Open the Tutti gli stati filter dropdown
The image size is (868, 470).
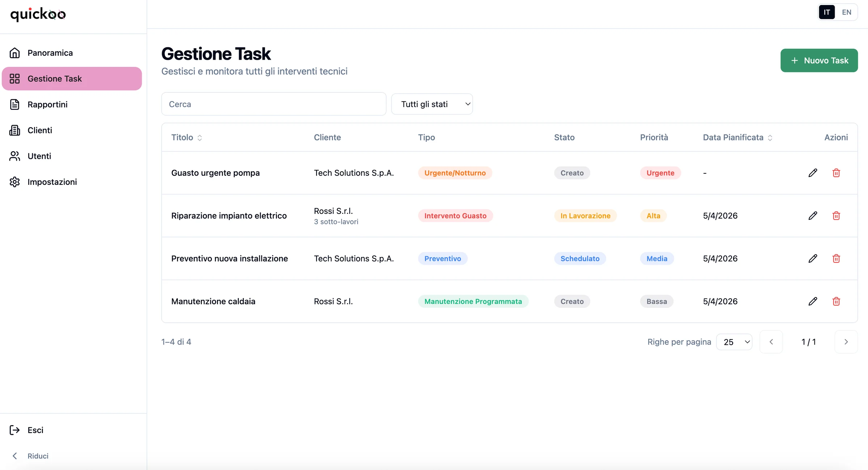[x=432, y=104]
